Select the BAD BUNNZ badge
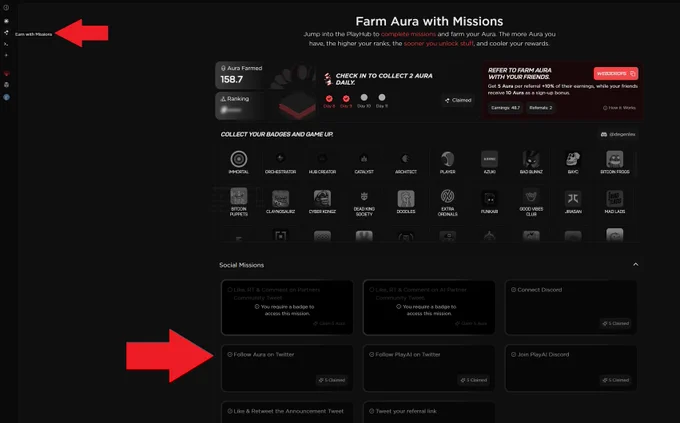Image resolution: width=680 pixels, height=423 pixels. (x=531, y=162)
